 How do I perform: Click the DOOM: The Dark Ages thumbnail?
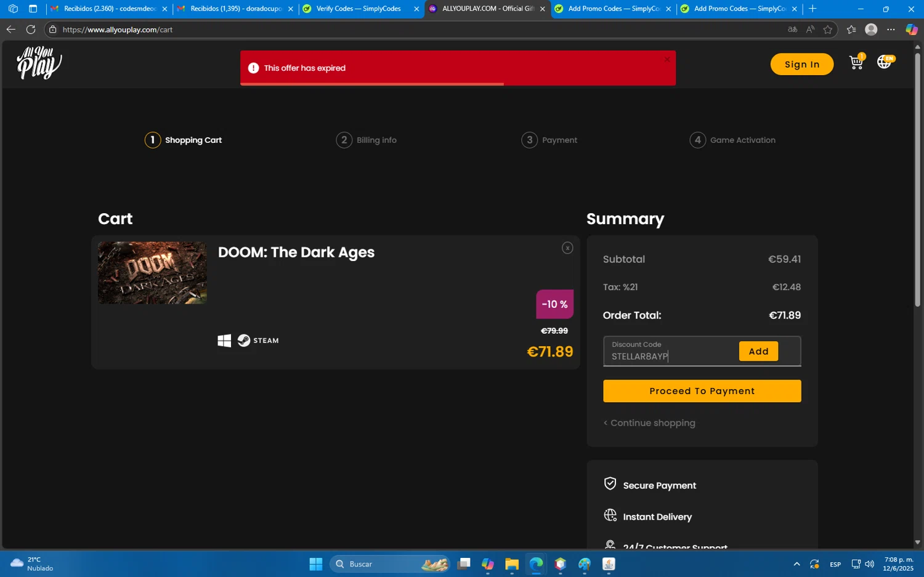(152, 273)
